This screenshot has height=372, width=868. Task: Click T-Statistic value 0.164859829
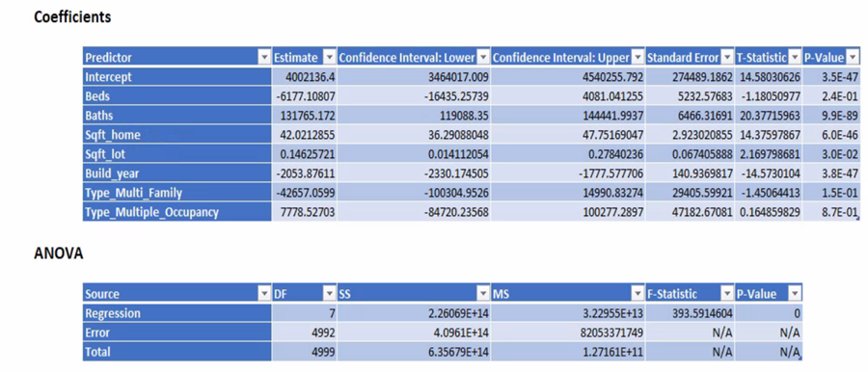point(769,213)
